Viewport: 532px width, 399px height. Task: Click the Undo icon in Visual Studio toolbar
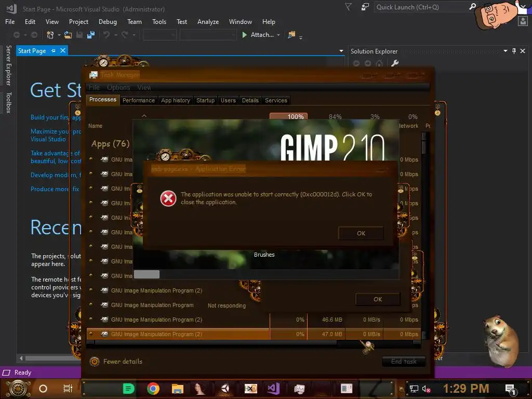(x=107, y=35)
